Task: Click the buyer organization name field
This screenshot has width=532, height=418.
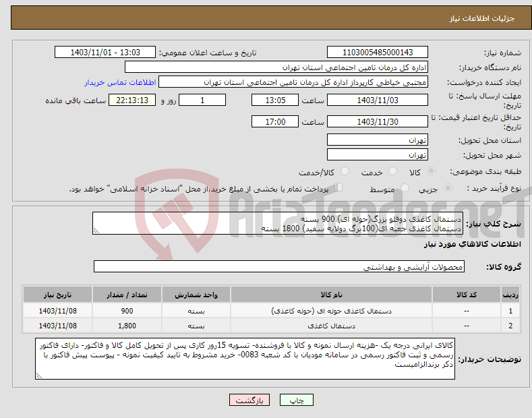Action: [x=276, y=67]
